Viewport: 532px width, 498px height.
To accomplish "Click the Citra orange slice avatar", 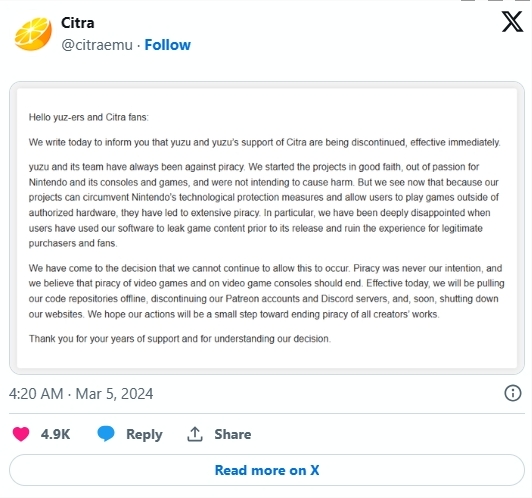I will pyautogui.click(x=33, y=34).
